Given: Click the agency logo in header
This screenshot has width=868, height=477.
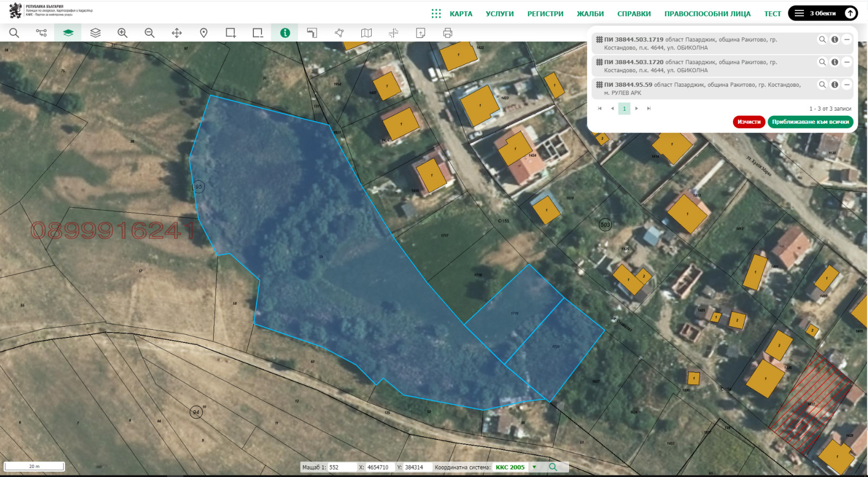Looking at the screenshot, I should [x=51, y=10].
